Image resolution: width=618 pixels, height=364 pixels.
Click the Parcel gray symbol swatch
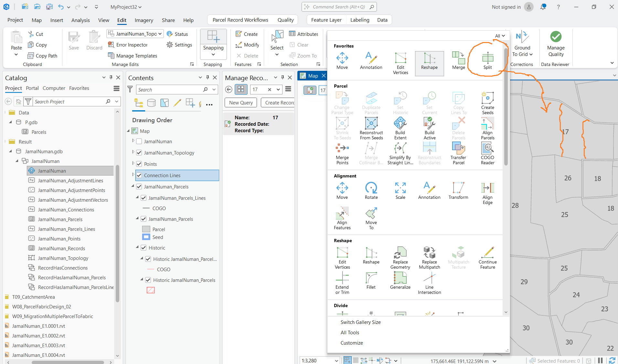pyautogui.click(x=146, y=229)
